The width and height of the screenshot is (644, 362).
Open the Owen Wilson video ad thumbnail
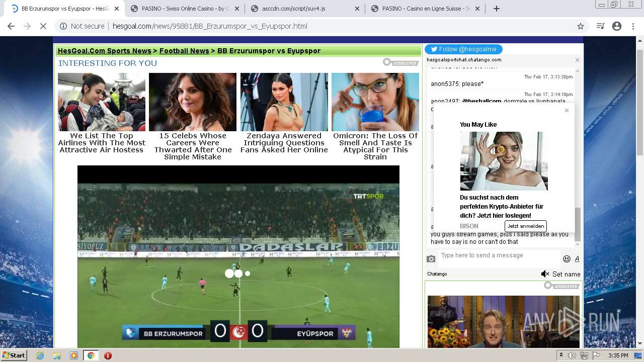tap(504, 322)
